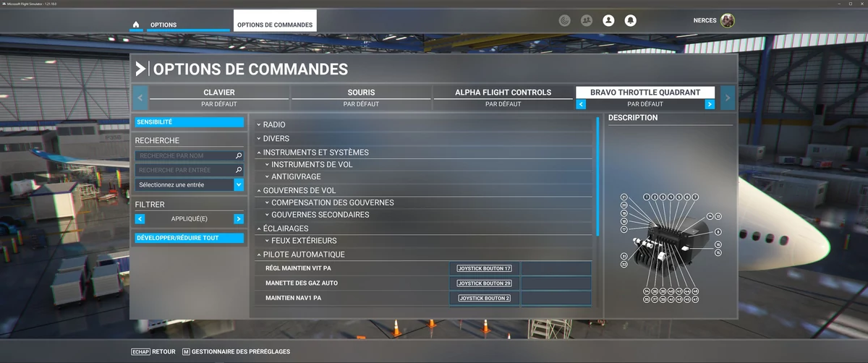Open the multiplayer friends icon
Screen dimensions: 868x363
pyautogui.click(x=587, y=21)
